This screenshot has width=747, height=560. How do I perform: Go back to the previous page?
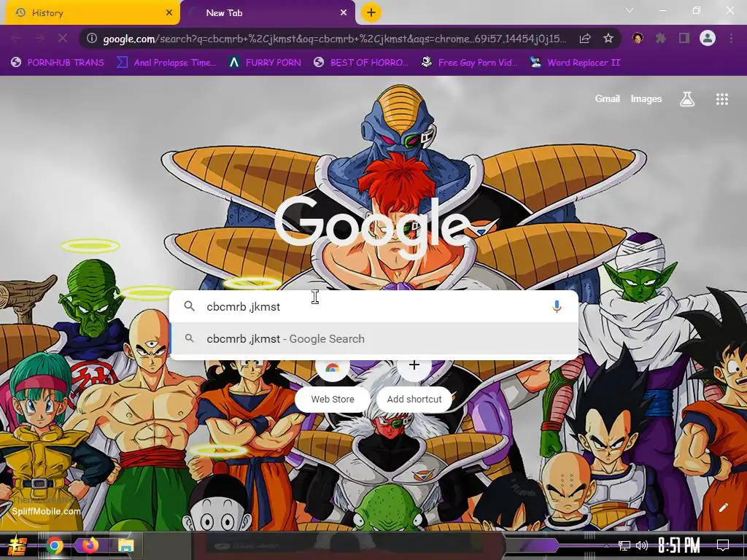(x=16, y=39)
